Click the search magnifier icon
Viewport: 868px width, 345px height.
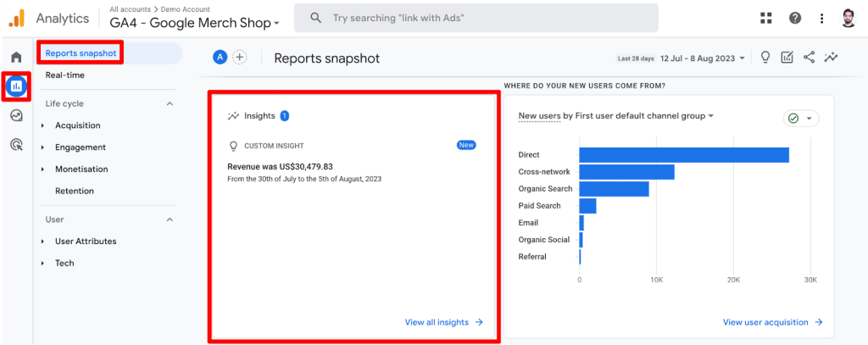(x=316, y=18)
